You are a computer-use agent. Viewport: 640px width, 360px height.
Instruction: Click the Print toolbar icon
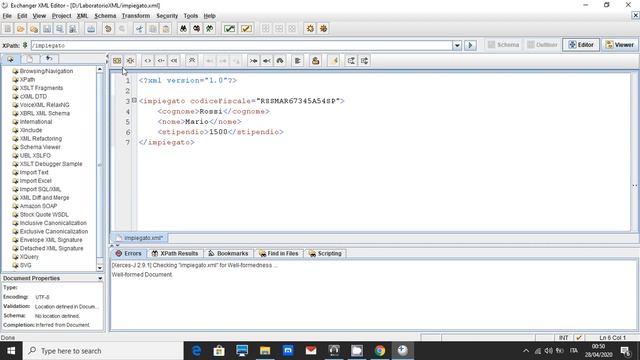91,29
